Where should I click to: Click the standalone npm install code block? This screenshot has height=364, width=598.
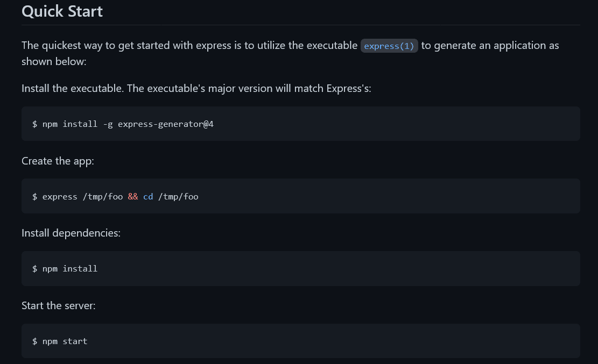point(300,268)
